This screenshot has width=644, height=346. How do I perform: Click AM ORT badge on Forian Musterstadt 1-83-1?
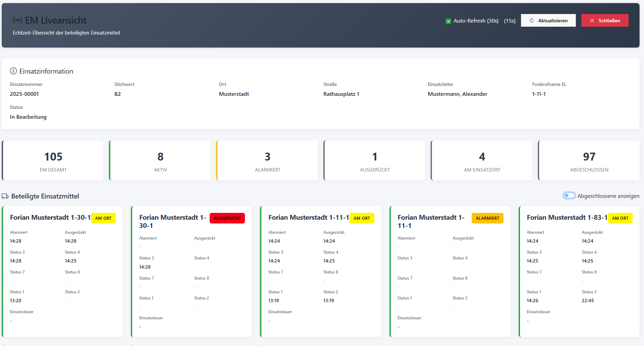[620, 218]
